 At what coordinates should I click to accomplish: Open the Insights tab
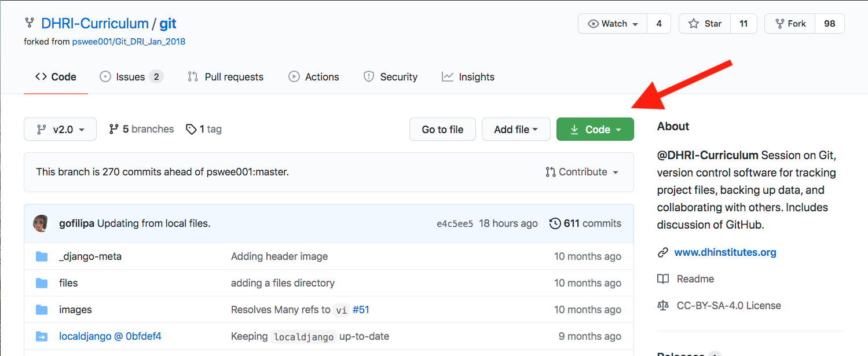click(x=468, y=77)
